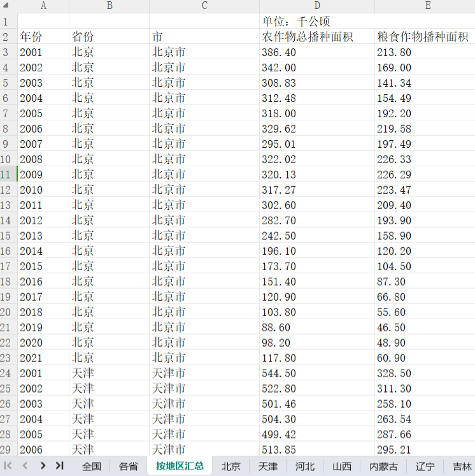Select year cell 2021 for 北京
This screenshot has width=475, height=476.
click(43, 358)
